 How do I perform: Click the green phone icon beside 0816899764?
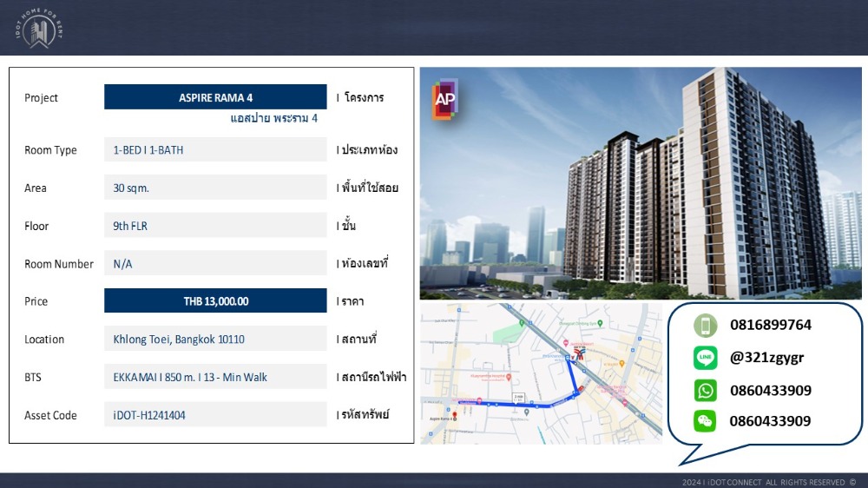click(705, 325)
